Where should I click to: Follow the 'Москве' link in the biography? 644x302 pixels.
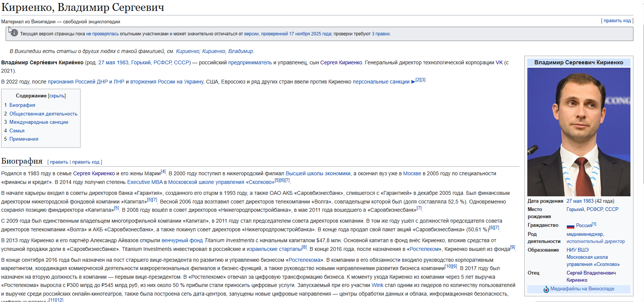(x=412, y=173)
